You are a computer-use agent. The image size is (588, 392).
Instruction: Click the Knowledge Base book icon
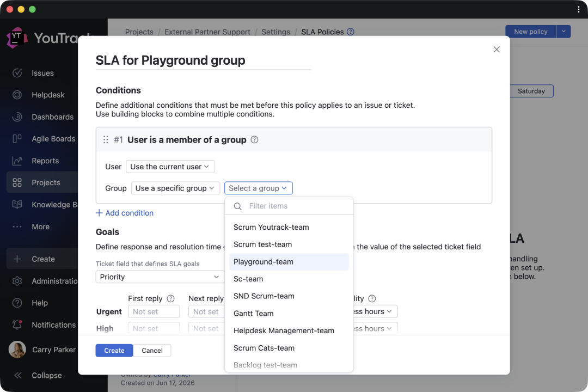(x=17, y=205)
